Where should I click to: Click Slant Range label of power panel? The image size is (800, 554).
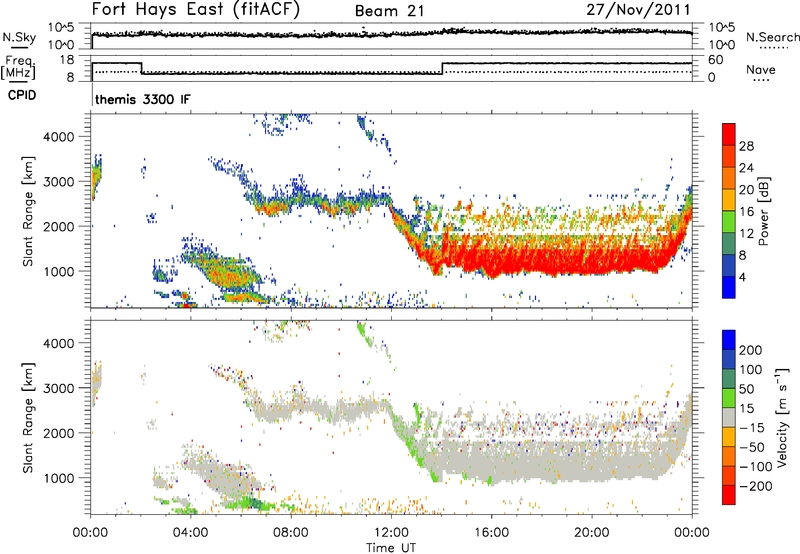pyautogui.click(x=28, y=211)
